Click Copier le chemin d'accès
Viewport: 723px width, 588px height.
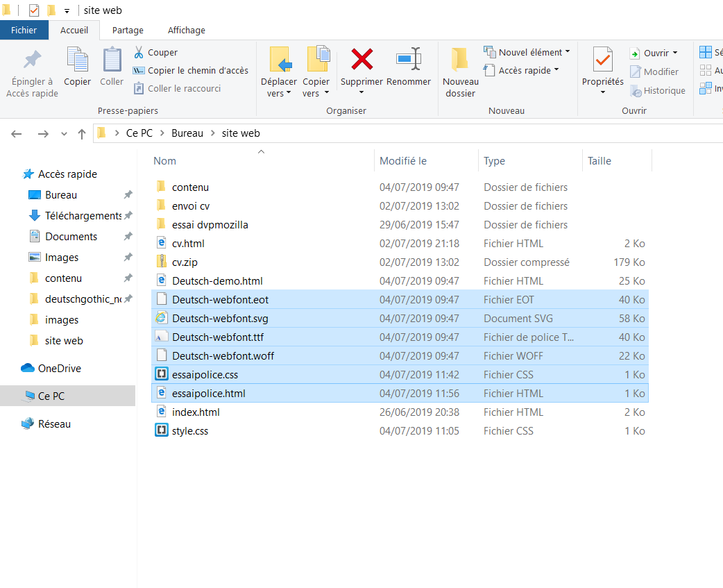pyautogui.click(x=197, y=70)
